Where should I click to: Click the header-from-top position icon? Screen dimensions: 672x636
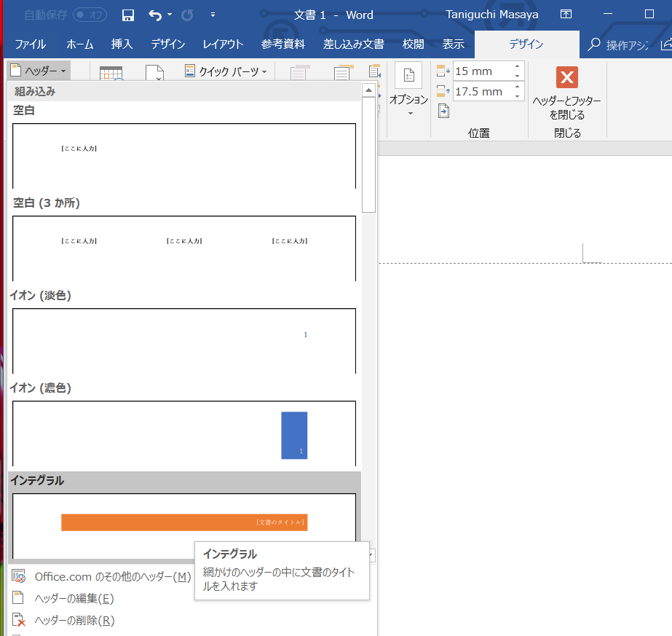(443, 71)
